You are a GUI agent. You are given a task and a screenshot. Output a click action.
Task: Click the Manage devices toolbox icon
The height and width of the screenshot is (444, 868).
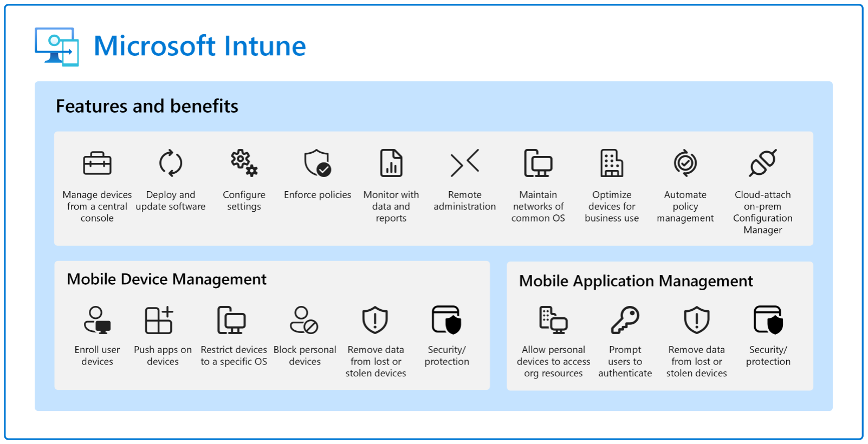tap(97, 163)
